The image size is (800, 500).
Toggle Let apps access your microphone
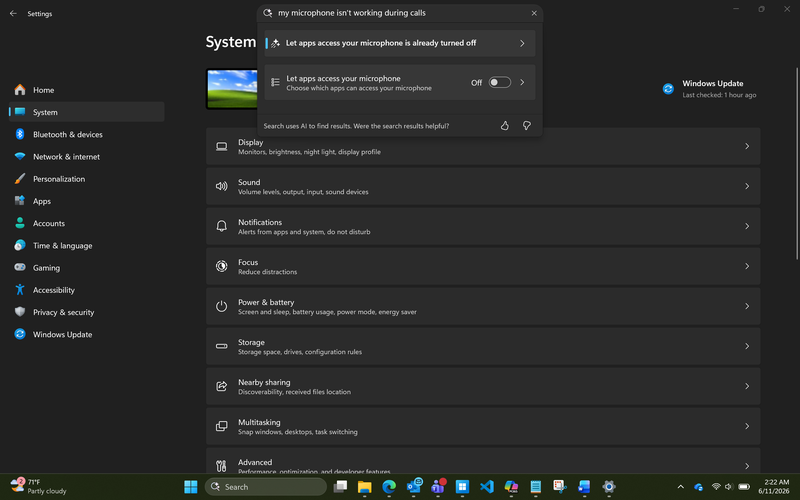pos(499,82)
